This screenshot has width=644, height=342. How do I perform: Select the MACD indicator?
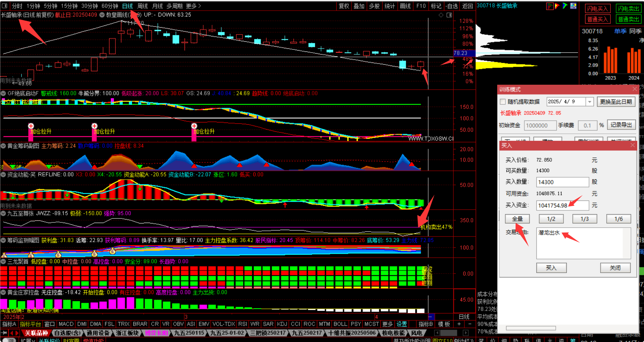point(66,324)
